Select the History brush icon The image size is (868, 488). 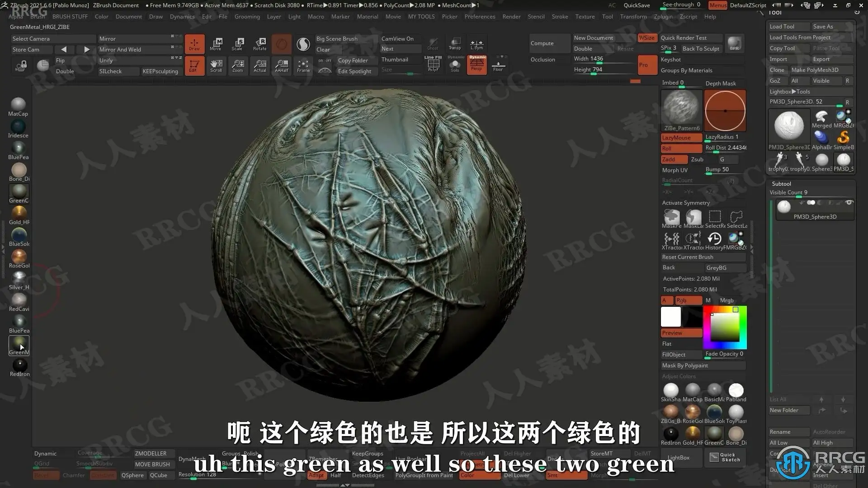[715, 240]
